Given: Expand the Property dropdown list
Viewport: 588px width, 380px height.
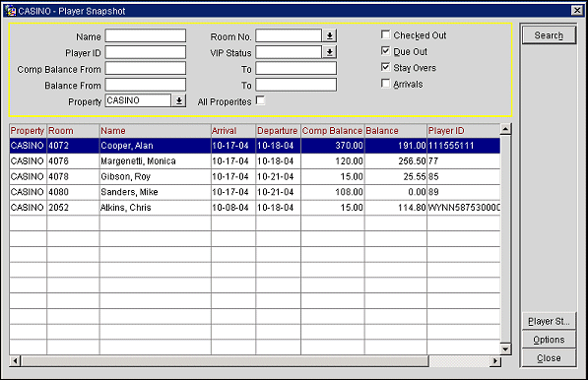Looking at the screenshot, I should point(179,100).
